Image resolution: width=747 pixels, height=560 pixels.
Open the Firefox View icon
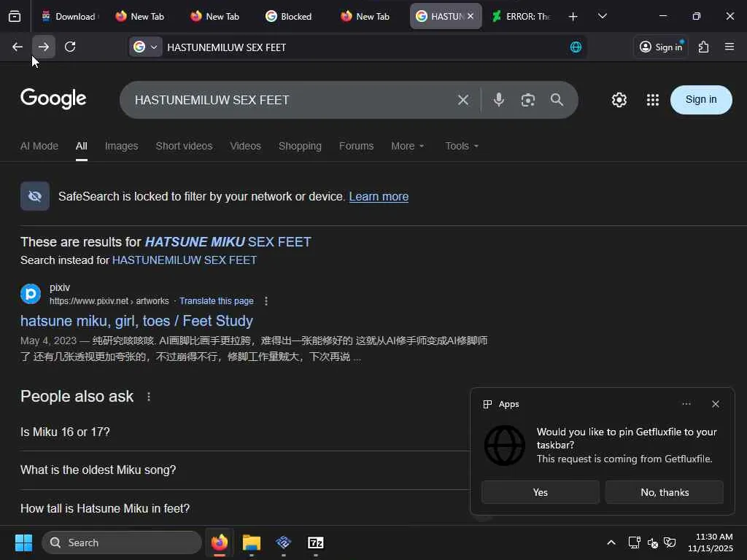tap(15, 17)
